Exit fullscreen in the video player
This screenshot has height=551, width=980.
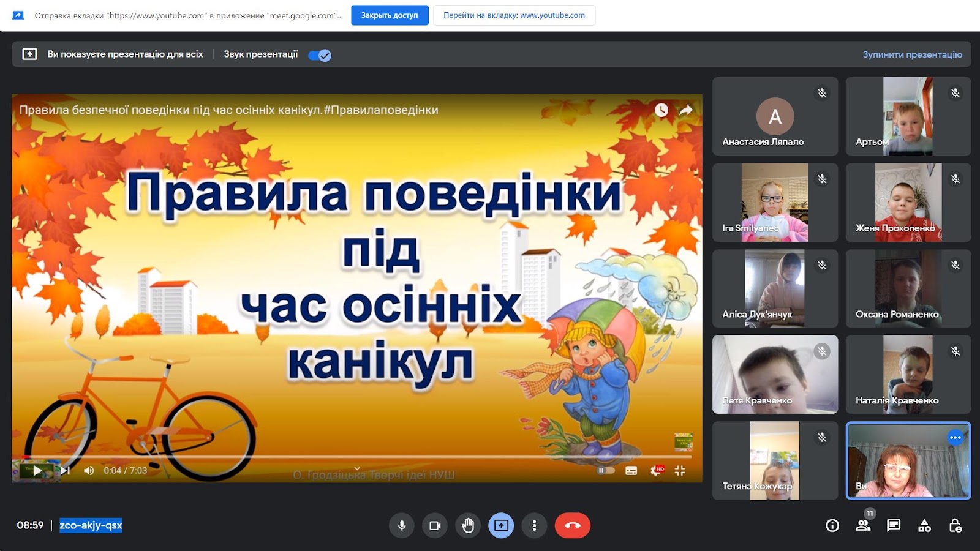tap(680, 470)
